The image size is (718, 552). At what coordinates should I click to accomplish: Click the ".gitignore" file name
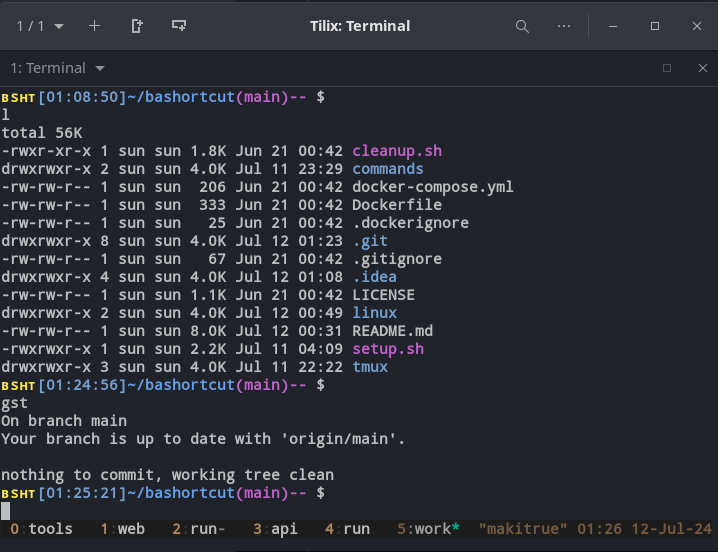pyautogui.click(x=397, y=259)
